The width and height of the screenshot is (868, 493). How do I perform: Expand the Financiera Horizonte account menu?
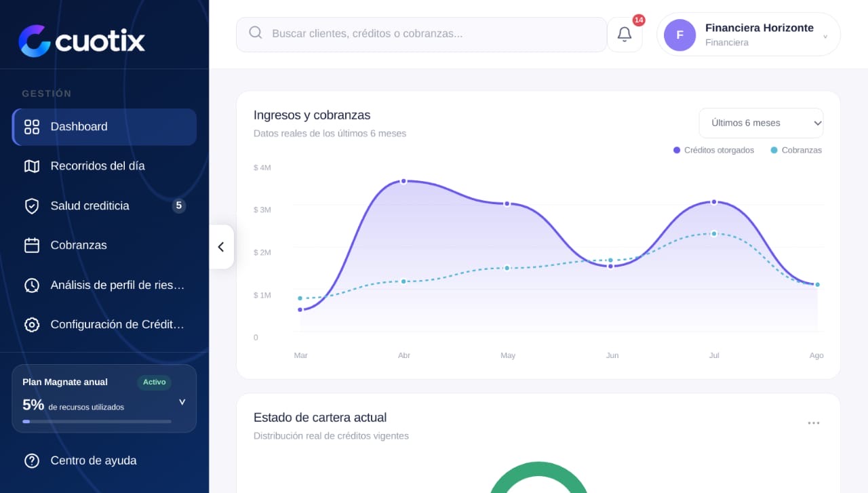[x=749, y=35]
